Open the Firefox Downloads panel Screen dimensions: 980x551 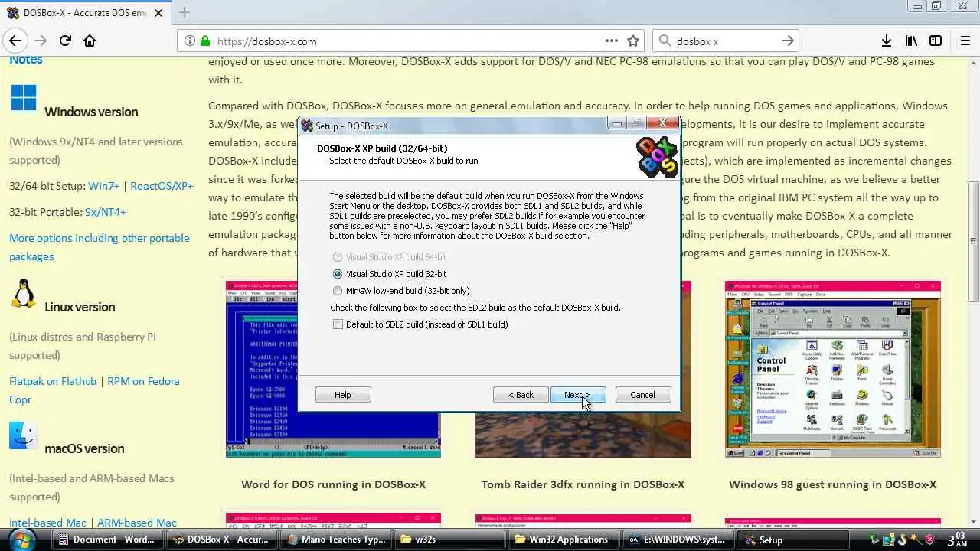coord(886,41)
